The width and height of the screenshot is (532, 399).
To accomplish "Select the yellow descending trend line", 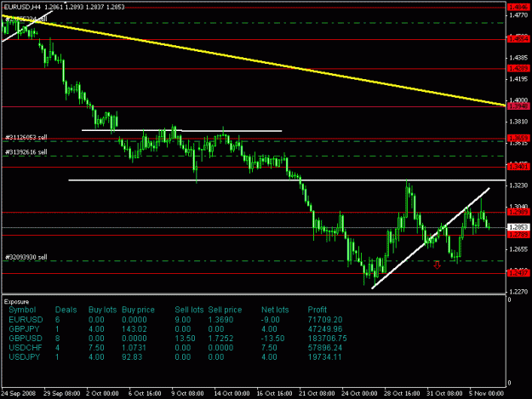I will pyautogui.click(x=253, y=60).
